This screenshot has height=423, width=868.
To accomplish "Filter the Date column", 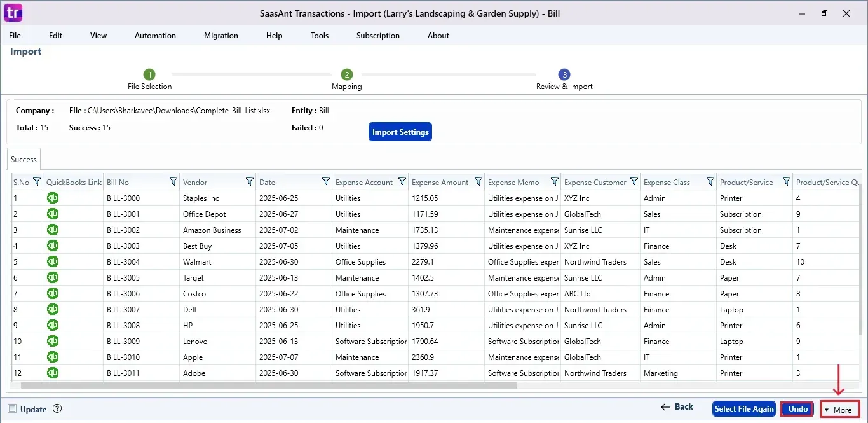I will point(326,182).
